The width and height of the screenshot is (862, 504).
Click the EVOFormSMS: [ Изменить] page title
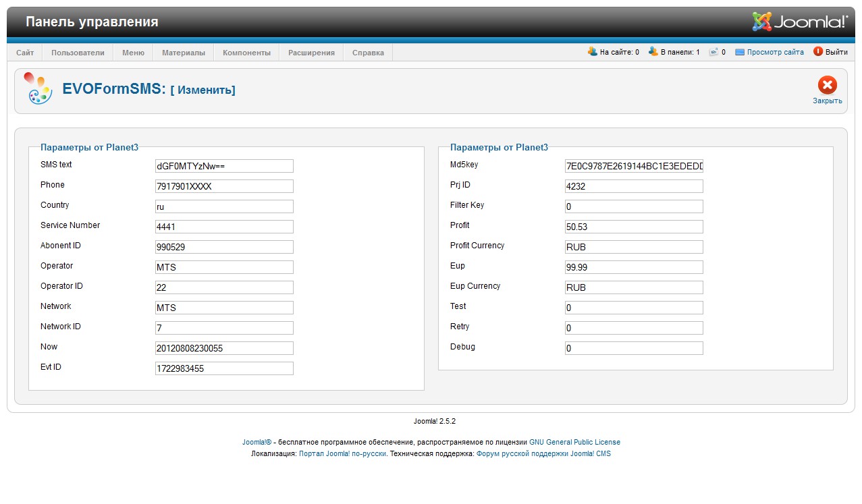click(x=149, y=89)
